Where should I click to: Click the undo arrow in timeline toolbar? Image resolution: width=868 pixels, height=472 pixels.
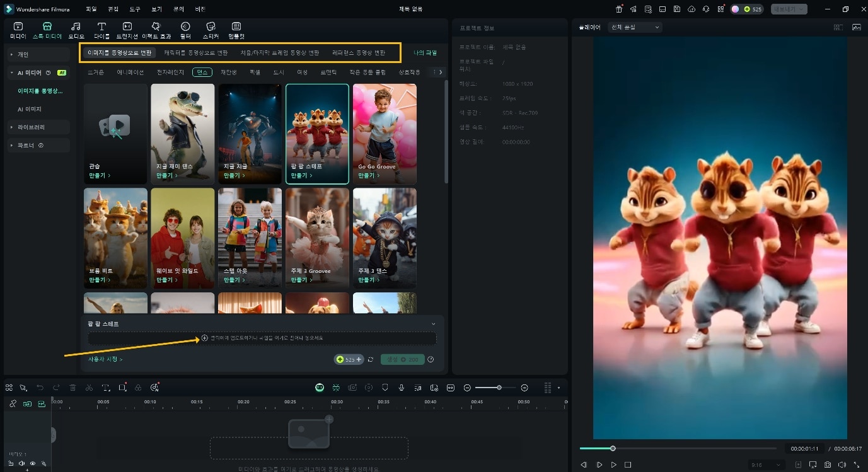pos(40,388)
